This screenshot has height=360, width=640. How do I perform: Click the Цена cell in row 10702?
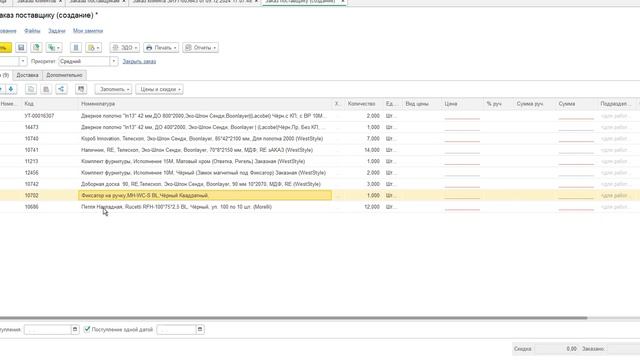tap(462, 196)
